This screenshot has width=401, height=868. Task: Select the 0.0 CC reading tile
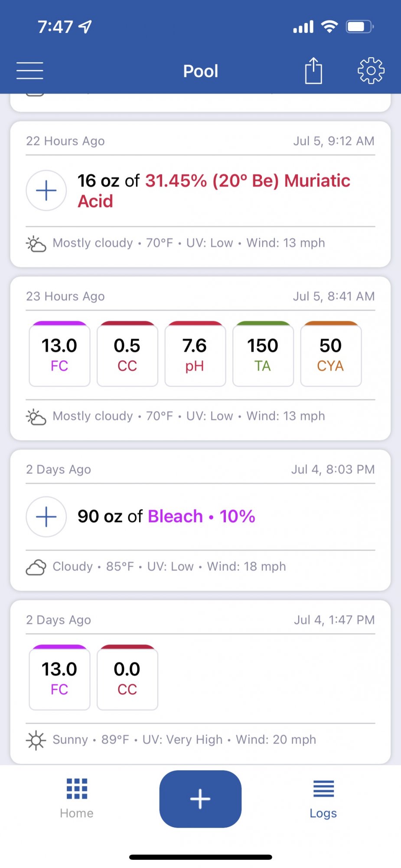[127, 677]
